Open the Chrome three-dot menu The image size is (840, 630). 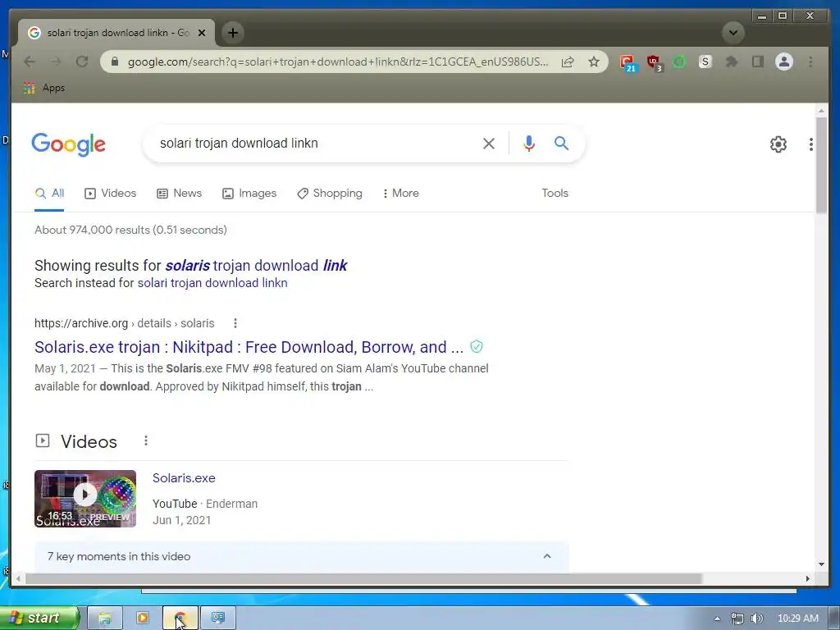(810, 62)
